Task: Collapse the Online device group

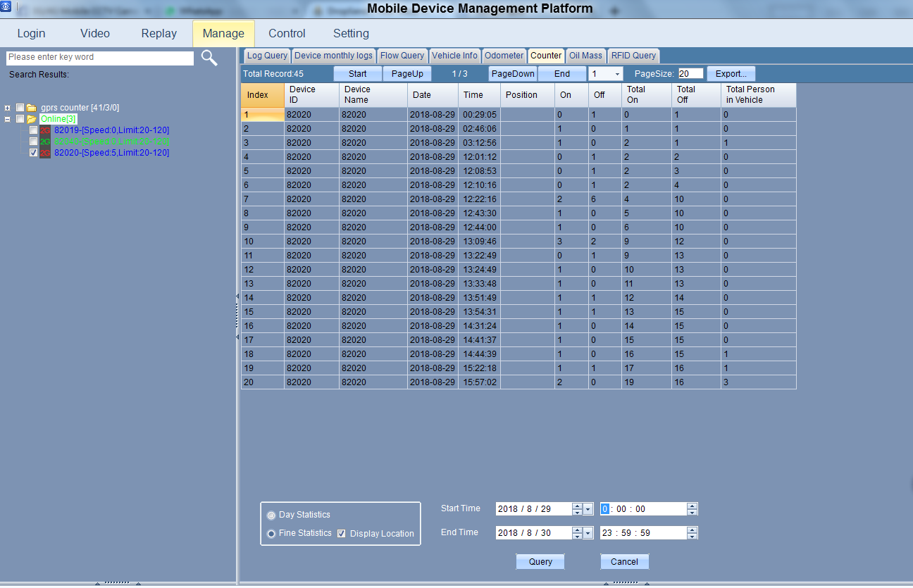Action: 8,119
